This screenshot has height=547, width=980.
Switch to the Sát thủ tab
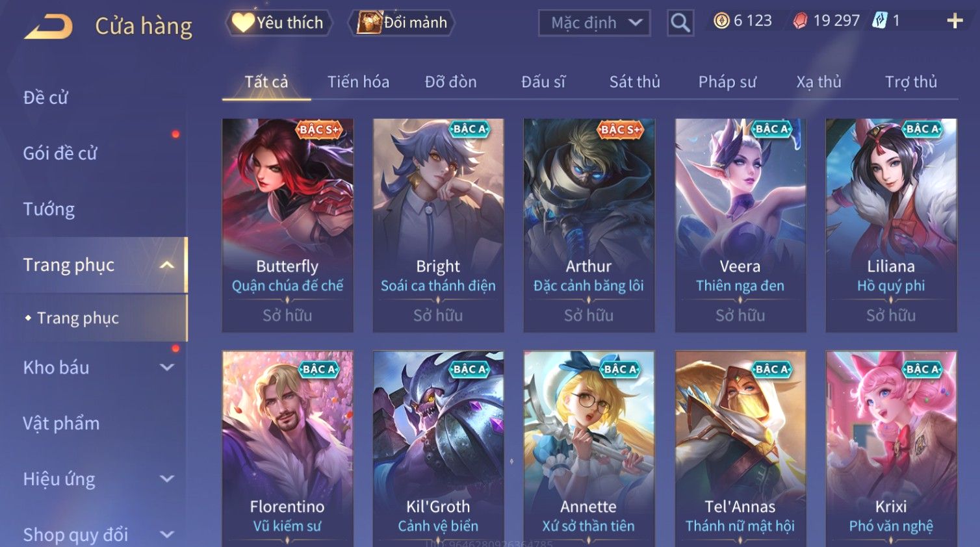point(634,82)
